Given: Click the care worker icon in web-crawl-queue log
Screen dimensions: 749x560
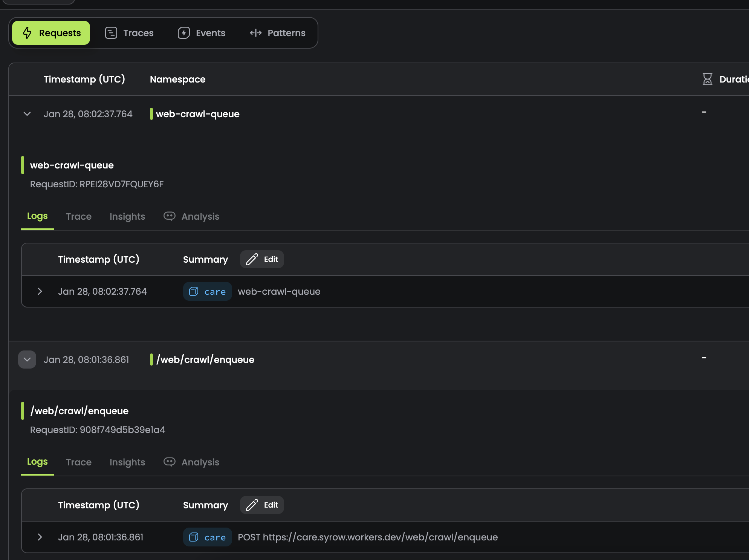Looking at the screenshot, I should pos(194,291).
